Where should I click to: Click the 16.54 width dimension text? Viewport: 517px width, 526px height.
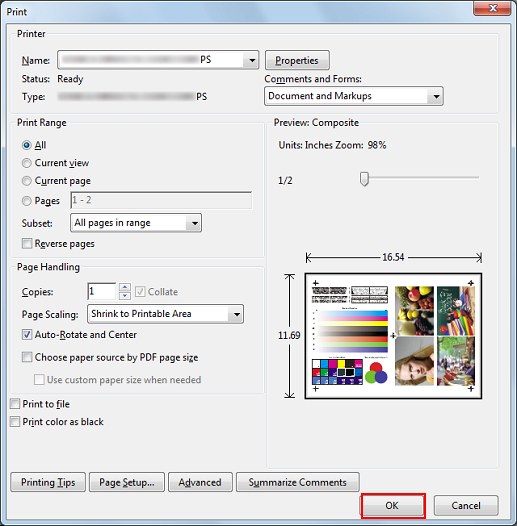[393, 257]
